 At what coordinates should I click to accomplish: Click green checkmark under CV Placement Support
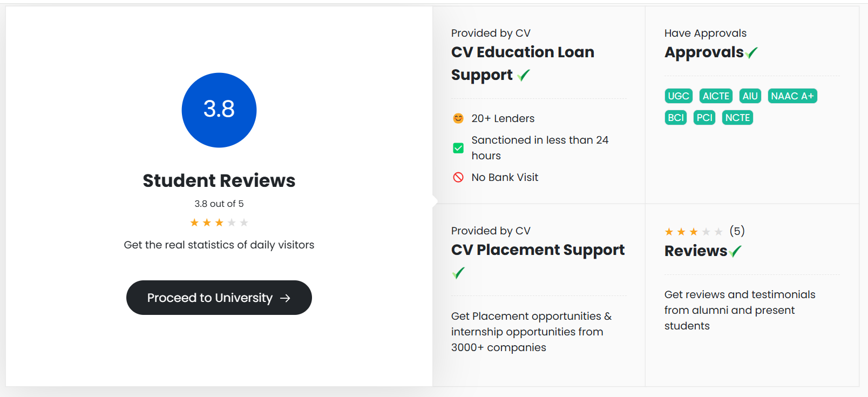coord(458,273)
